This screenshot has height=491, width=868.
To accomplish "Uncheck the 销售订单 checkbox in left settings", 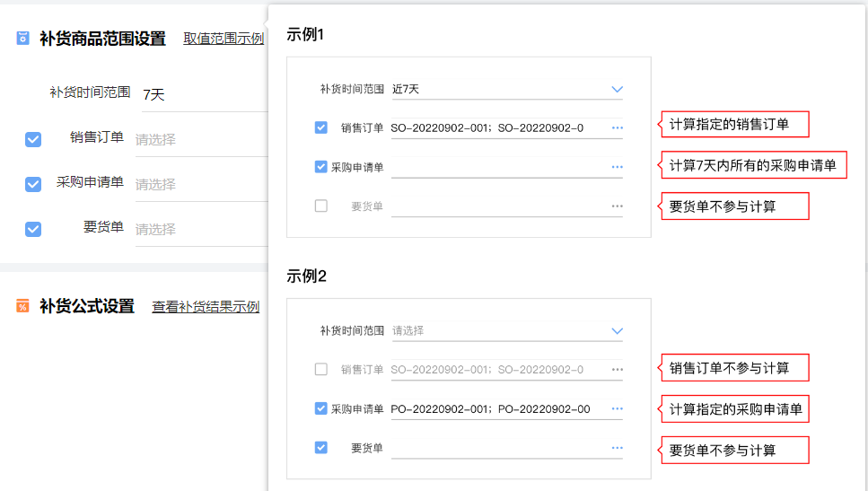I will pyautogui.click(x=33, y=139).
